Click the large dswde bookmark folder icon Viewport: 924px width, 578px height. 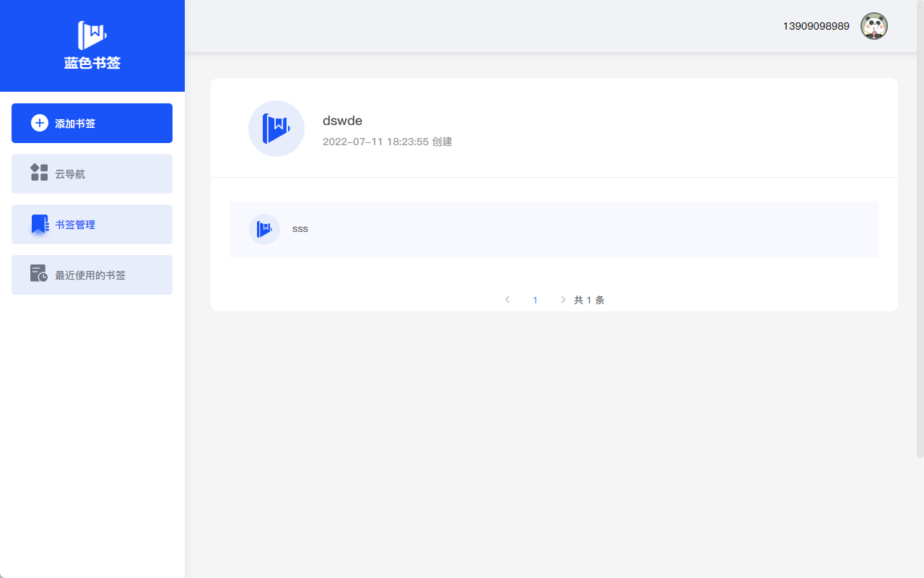pos(276,129)
